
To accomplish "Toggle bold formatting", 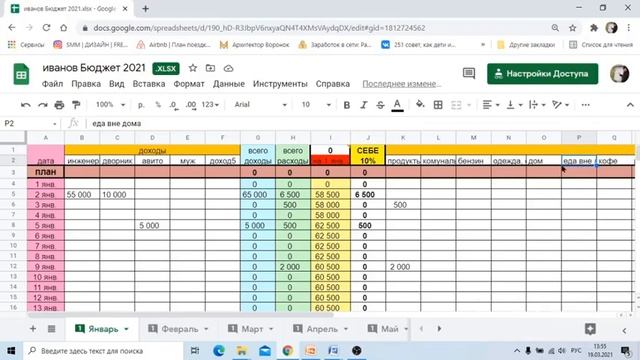I will point(347,105).
